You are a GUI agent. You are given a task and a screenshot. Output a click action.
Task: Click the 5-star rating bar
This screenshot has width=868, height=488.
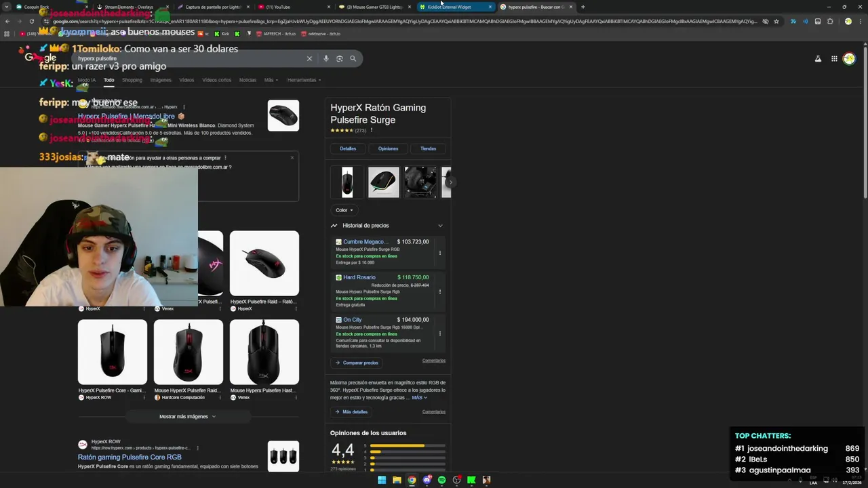tap(408, 446)
